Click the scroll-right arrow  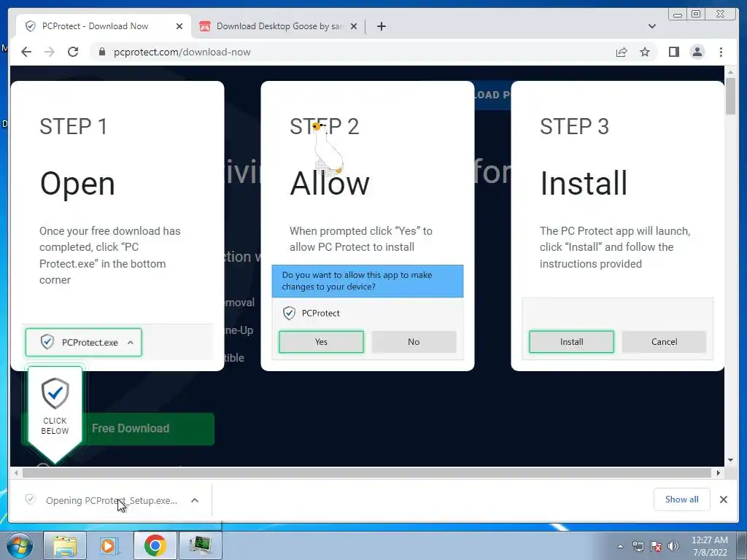tap(719, 472)
